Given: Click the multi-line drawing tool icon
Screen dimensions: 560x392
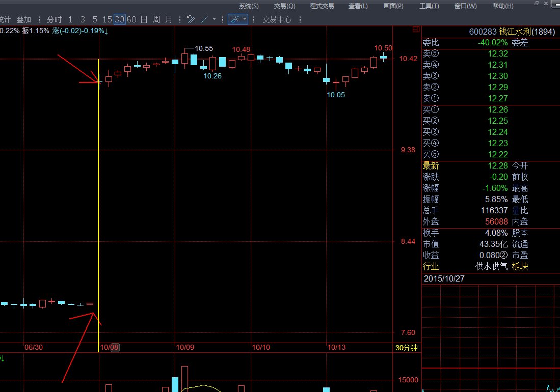Looking at the screenshot, I should tap(191, 19).
